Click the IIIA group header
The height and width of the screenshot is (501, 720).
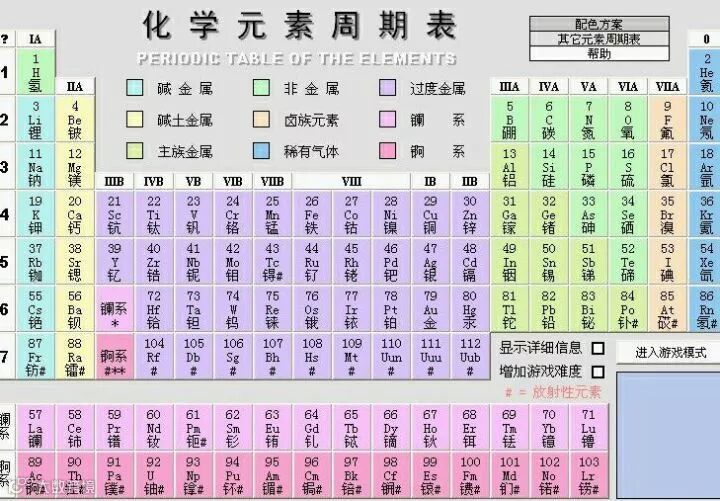[509, 86]
